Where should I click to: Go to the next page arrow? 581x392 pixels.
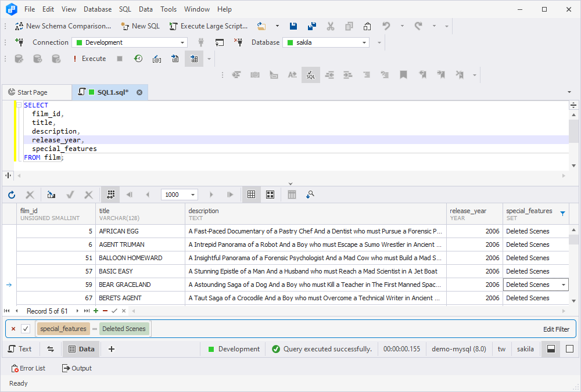point(211,195)
